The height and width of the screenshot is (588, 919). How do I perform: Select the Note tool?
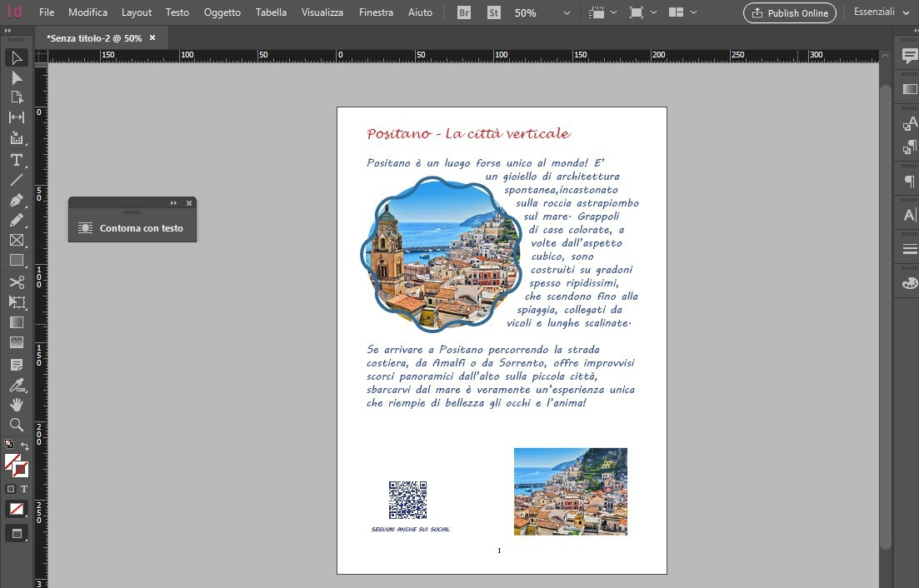pos(17,365)
